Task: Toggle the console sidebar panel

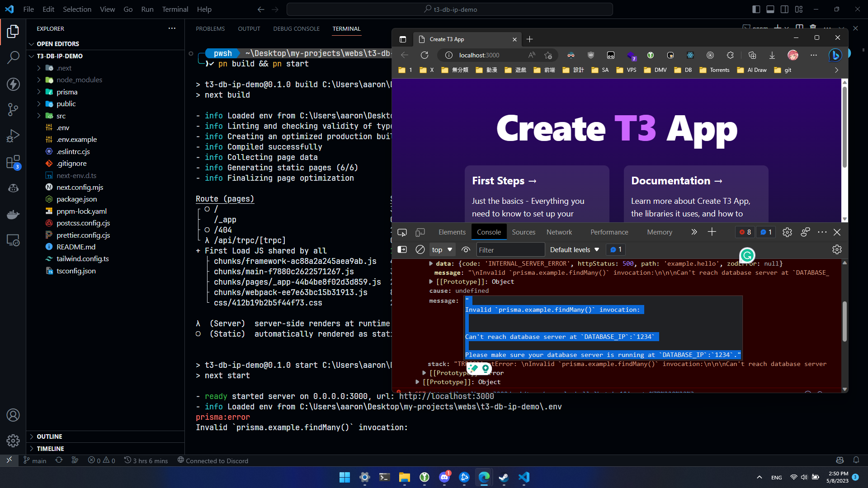Action: pyautogui.click(x=402, y=249)
